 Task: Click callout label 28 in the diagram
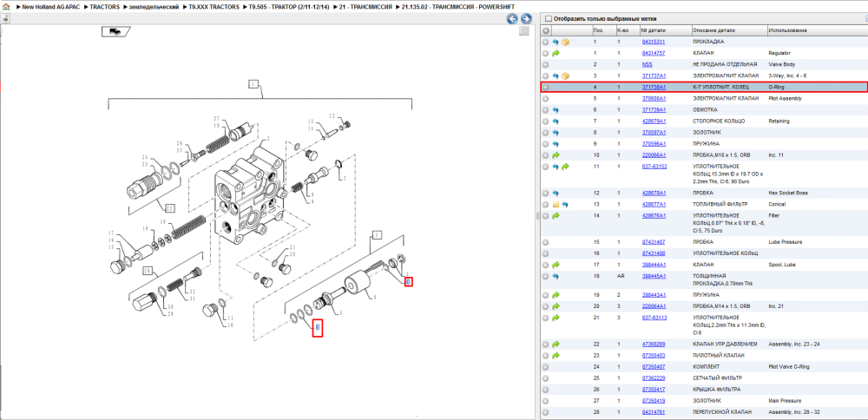coord(148,271)
